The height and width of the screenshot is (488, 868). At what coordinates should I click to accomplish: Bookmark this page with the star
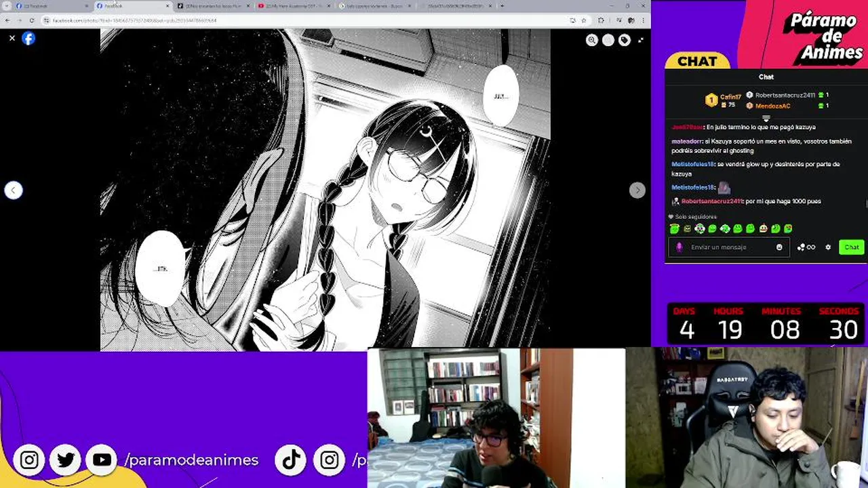pos(584,20)
